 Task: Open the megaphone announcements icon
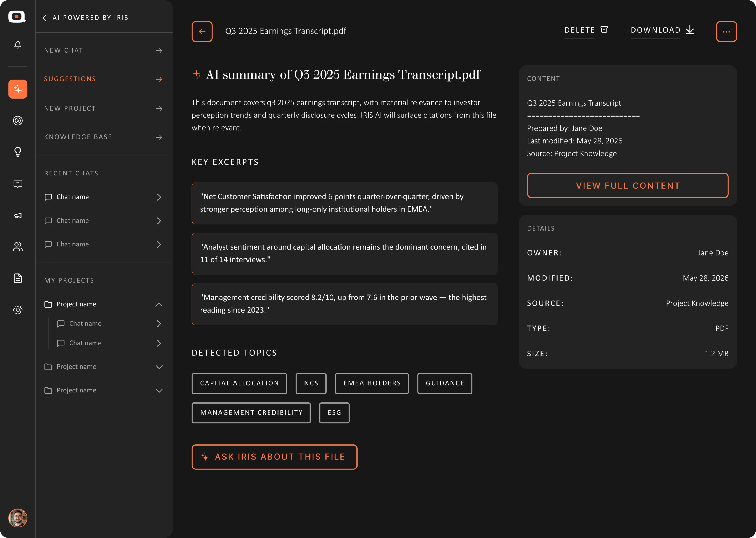click(18, 215)
